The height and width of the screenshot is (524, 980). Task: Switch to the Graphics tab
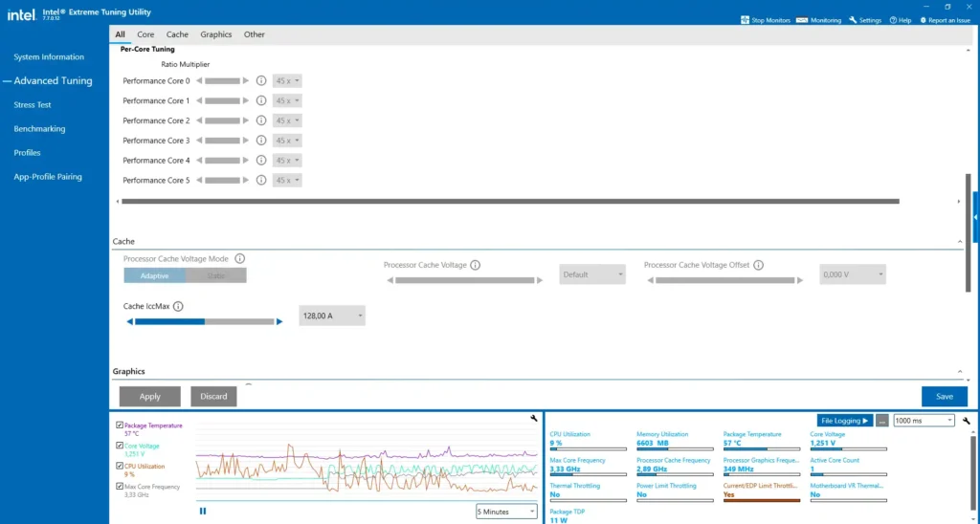(216, 34)
